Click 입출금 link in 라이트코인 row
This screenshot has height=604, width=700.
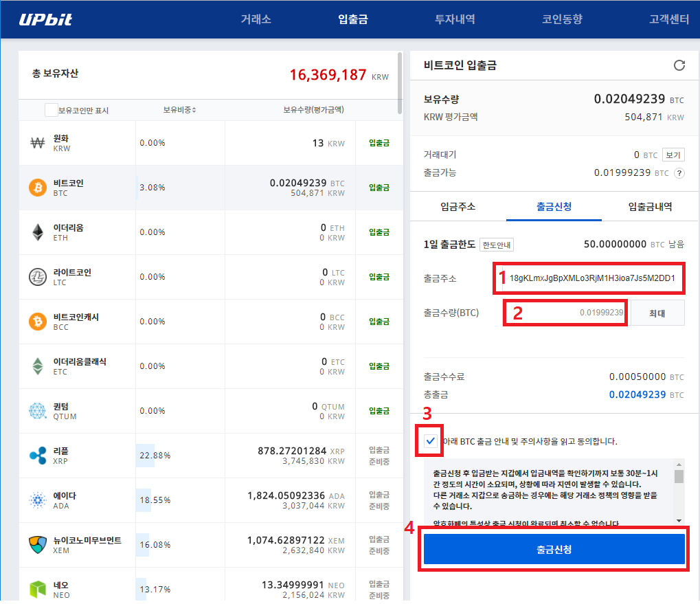[379, 277]
